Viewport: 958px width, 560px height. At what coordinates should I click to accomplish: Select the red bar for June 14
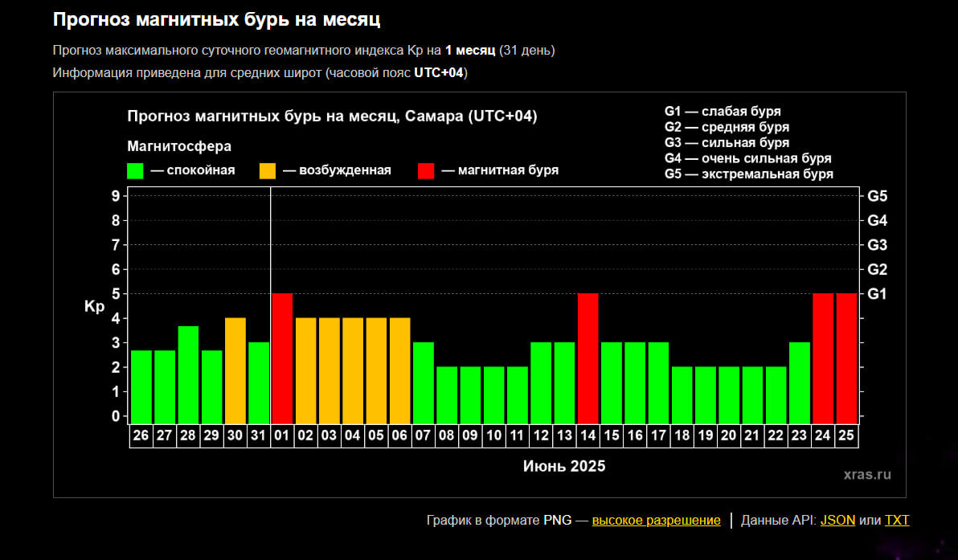[587, 358]
